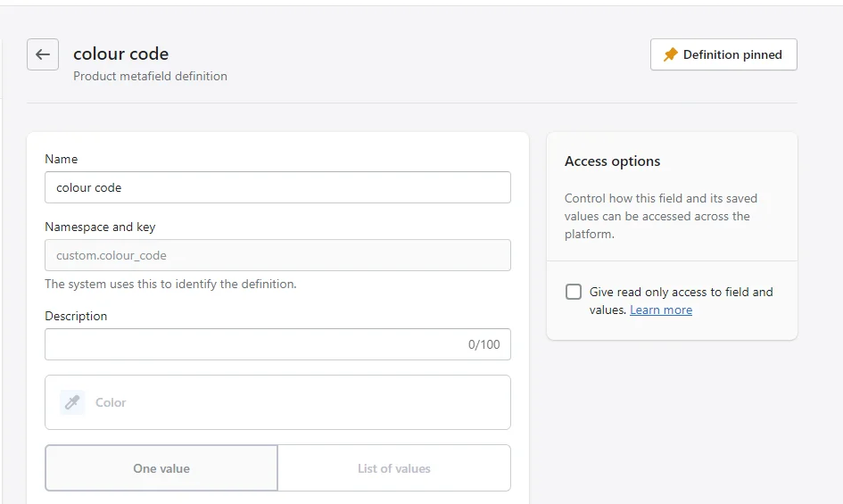This screenshot has height=504, width=843.
Task: Enable read only access checkbox
Action: coord(574,292)
